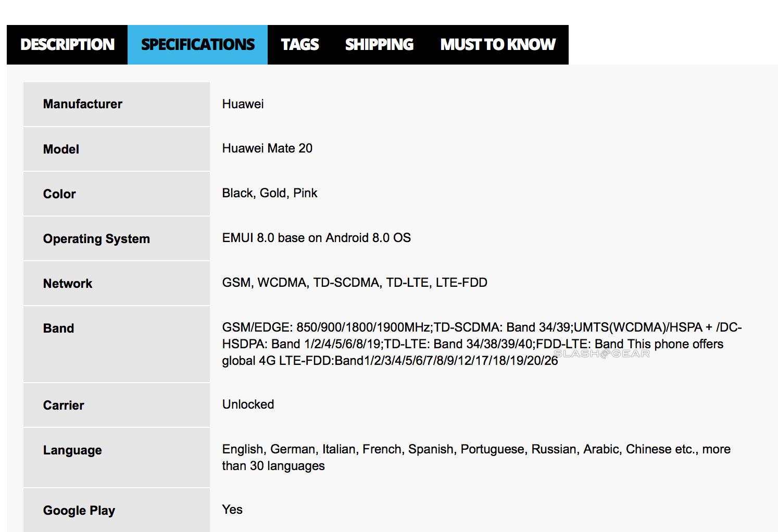Click the SlashGear watermark

click(602, 354)
